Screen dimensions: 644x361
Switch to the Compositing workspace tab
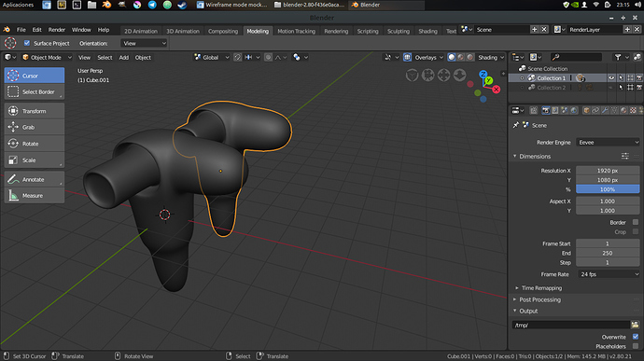tap(223, 31)
